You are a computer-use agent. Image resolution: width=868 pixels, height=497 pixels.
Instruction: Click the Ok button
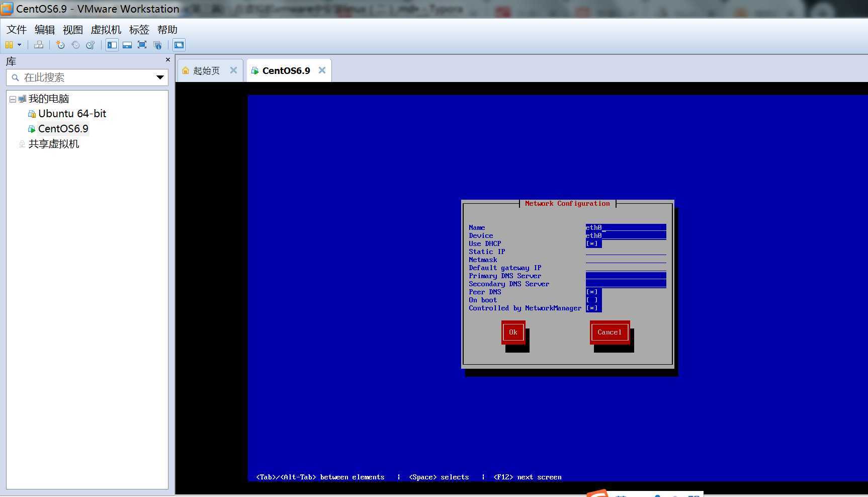click(x=513, y=332)
